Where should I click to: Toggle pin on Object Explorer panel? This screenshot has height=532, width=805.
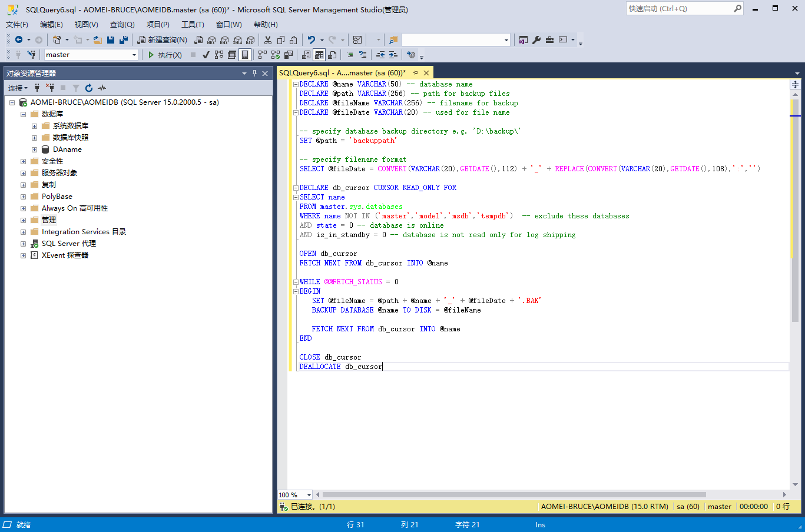[254, 73]
